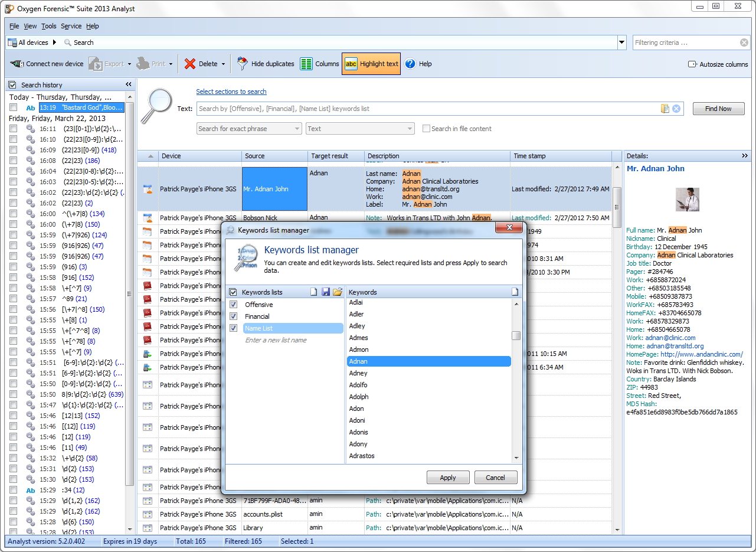The width and height of the screenshot is (756, 552).
Task: Click the Oxygen Forensic app icon in title bar
Action: [10, 8]
